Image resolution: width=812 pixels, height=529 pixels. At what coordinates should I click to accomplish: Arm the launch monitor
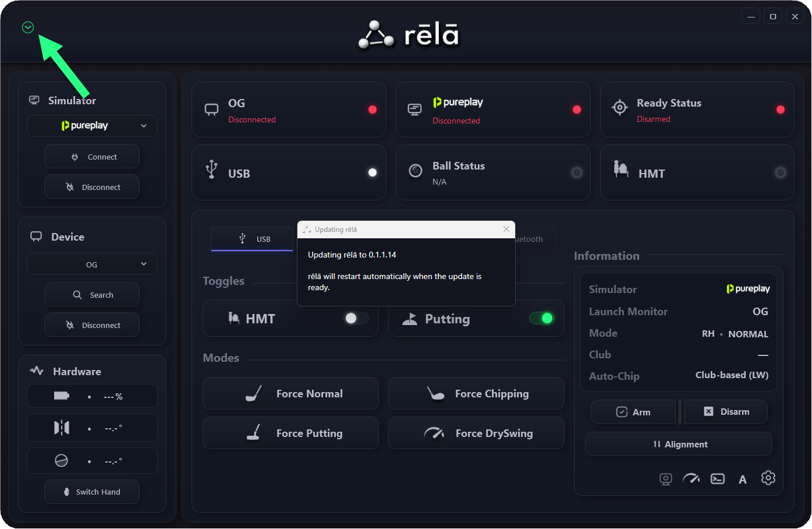[x=633, y=412]
